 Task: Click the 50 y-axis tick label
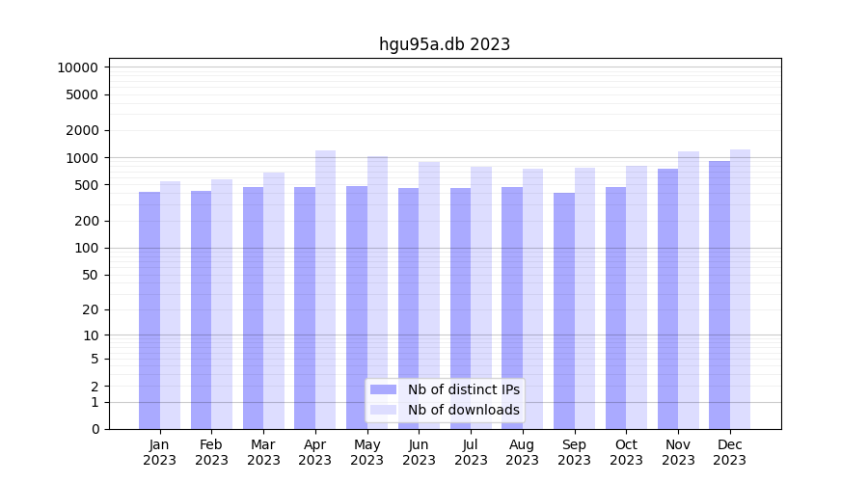(88, 275)
